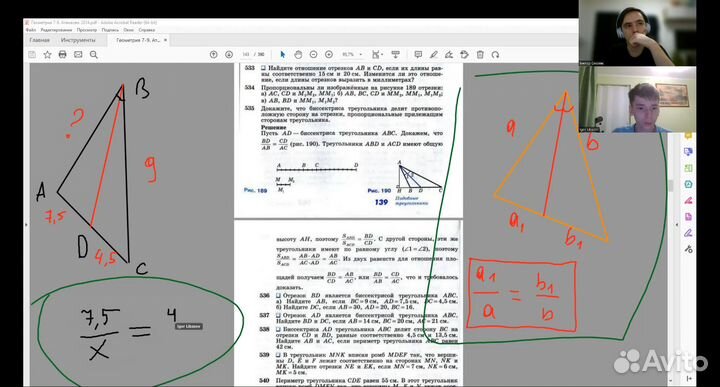Click the bottom collapse panel arrow icon
This screenshot has width=720, height=387.
point(689,379)
